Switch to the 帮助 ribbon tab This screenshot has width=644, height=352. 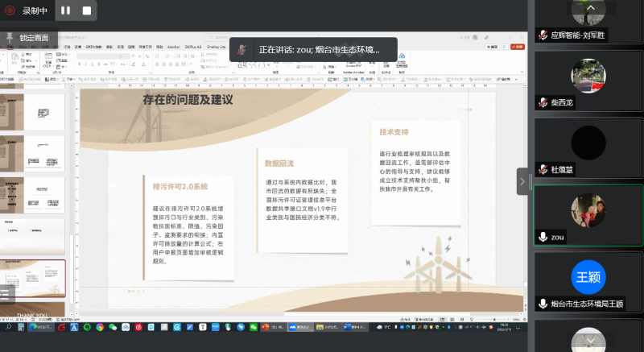pyautogui.click(x=159, y=47)
